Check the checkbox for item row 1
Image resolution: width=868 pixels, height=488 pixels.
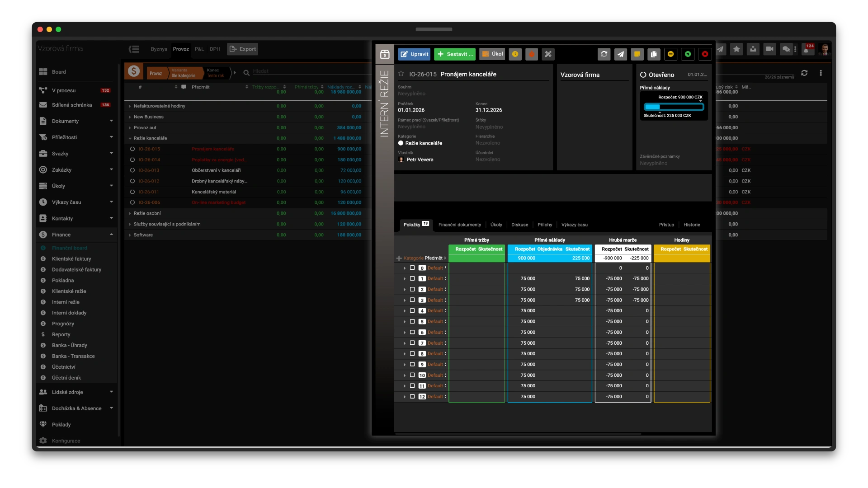pyautogui.click(x=412, y=278)
